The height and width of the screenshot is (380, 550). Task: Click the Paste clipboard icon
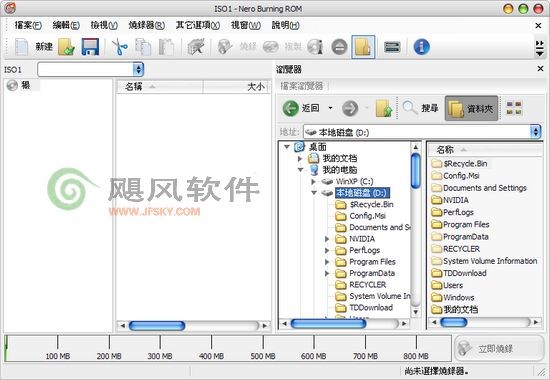[166, 47]
